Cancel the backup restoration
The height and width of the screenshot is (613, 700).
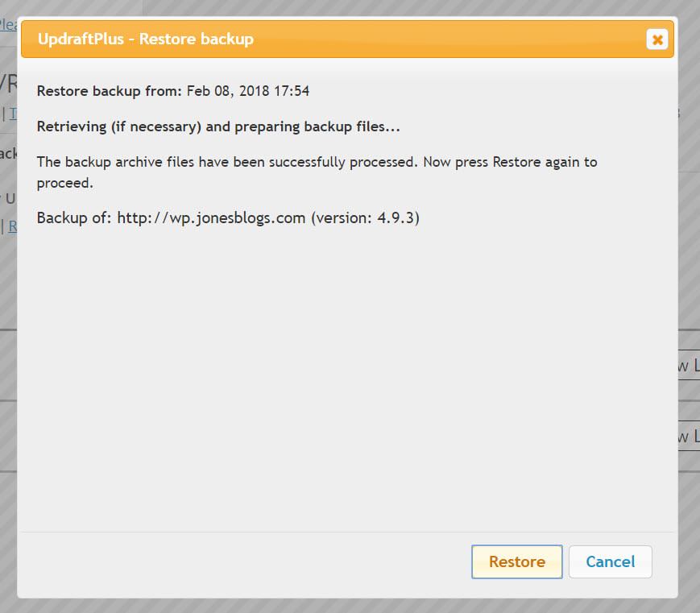[611, 561]
